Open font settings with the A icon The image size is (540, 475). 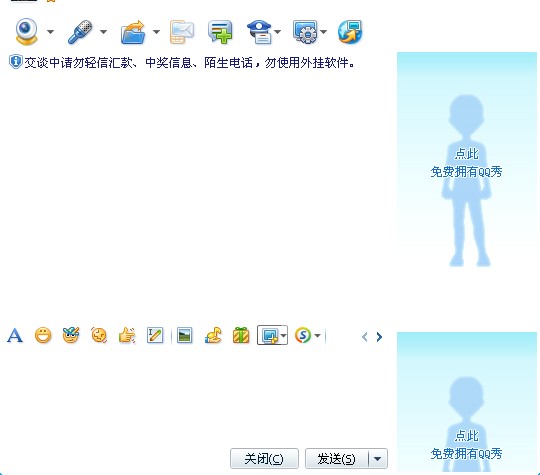[15, 335]
